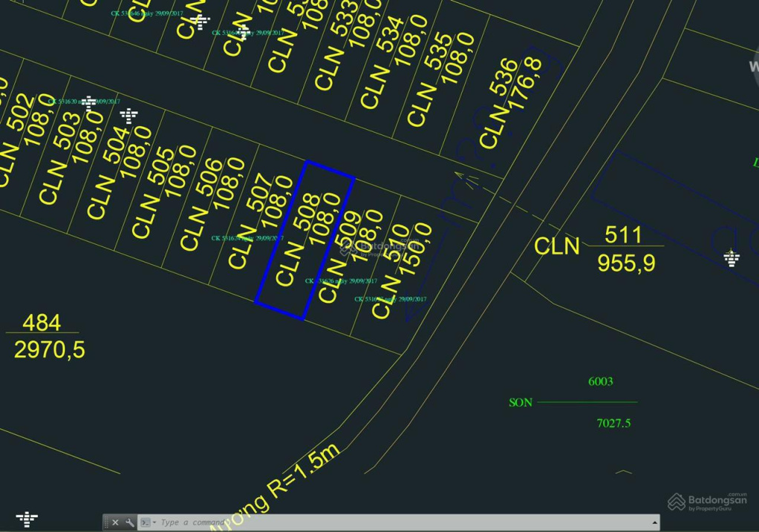
Task: Select the blue highlighted parcel CLN 508
Action: [x=304, y=241]
